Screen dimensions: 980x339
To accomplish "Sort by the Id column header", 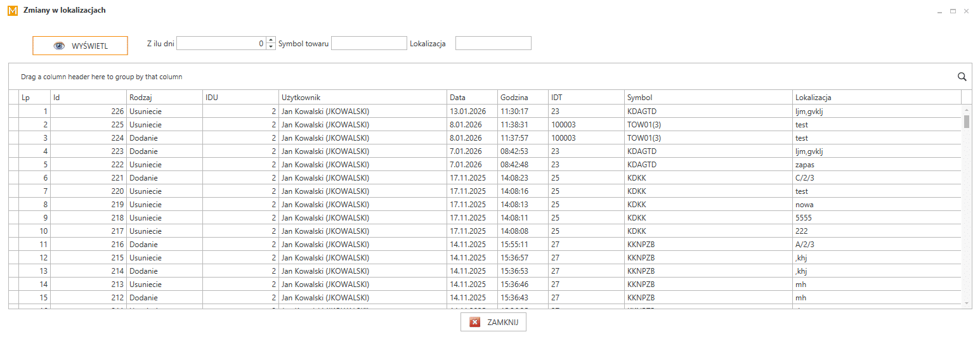I will [88, 98].
